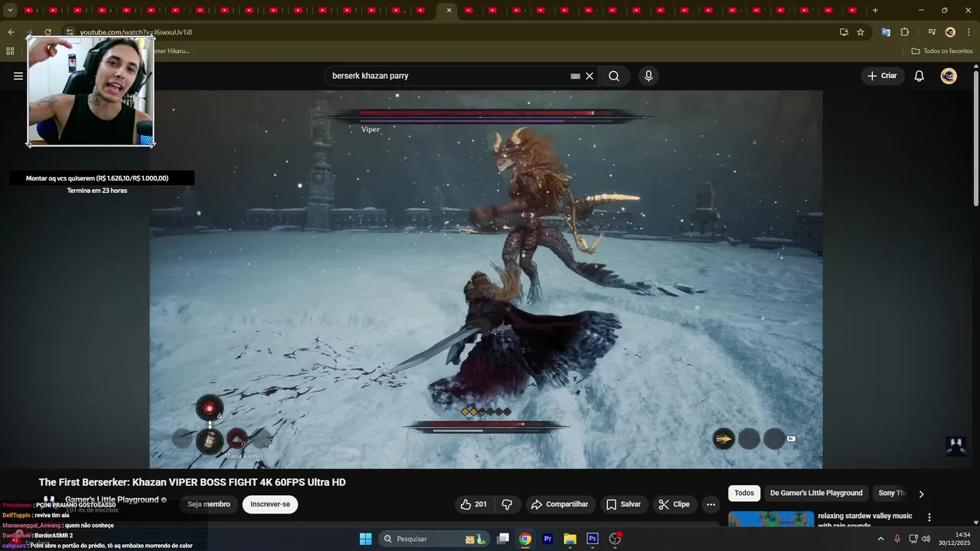This screenshot has width=980, height=551.
Task: View site information next to the URL
Action: coord(69,32)
